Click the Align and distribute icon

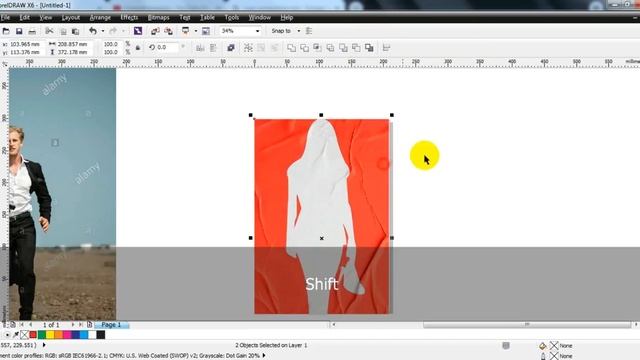386,48
